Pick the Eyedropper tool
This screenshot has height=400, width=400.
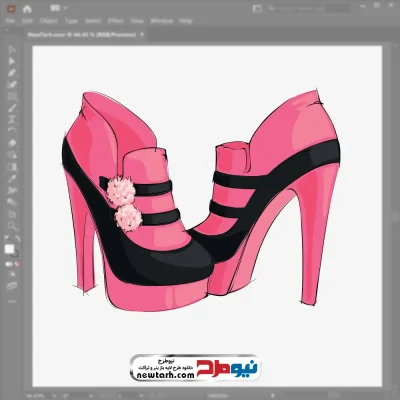pyautogui.click(x=12, y=179)
